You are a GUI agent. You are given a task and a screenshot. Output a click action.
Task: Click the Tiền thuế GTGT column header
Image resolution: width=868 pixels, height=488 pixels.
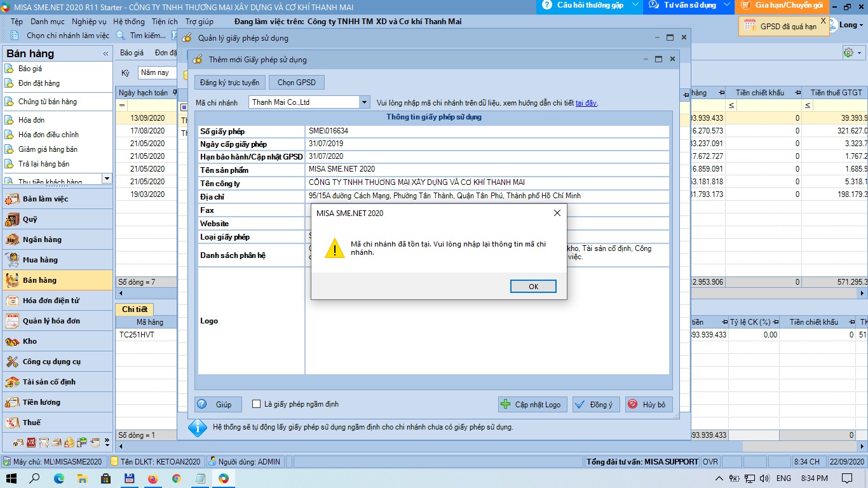835,93
